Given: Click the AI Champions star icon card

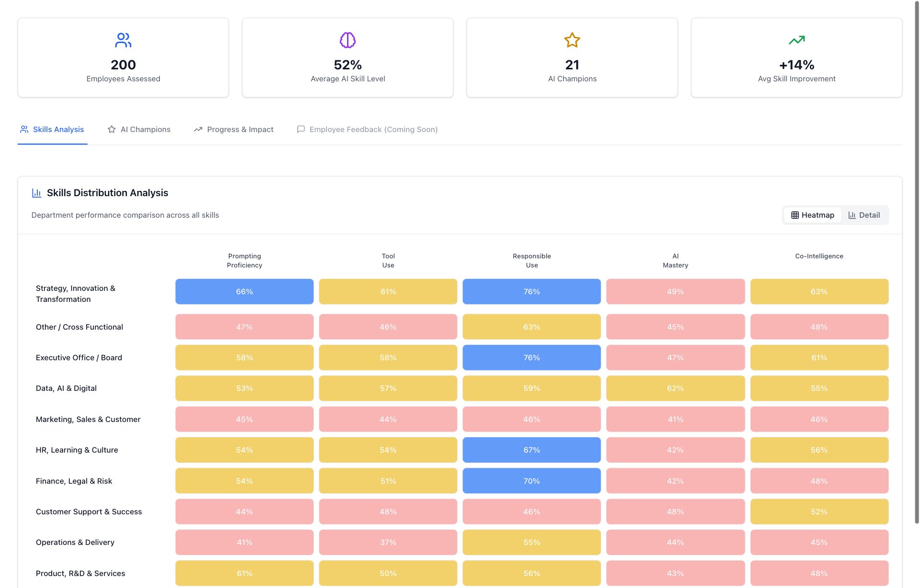Looking at the screenshot, I should coord(572,57).
